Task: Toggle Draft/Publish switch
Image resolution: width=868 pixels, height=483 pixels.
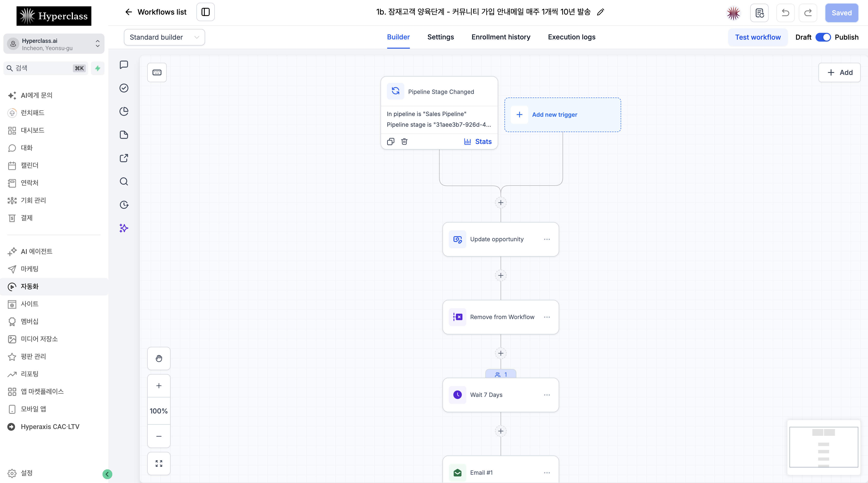Action: pyautogui.click(x=823, y=37)
